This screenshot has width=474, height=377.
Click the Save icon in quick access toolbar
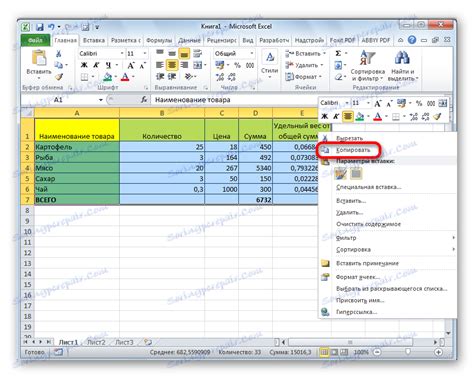coord(40,27)
